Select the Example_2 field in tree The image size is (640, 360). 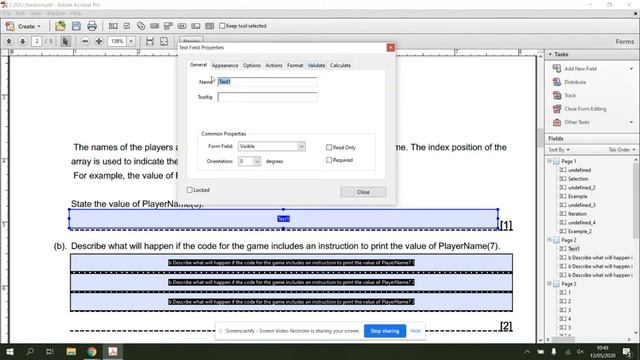point(580,231)
